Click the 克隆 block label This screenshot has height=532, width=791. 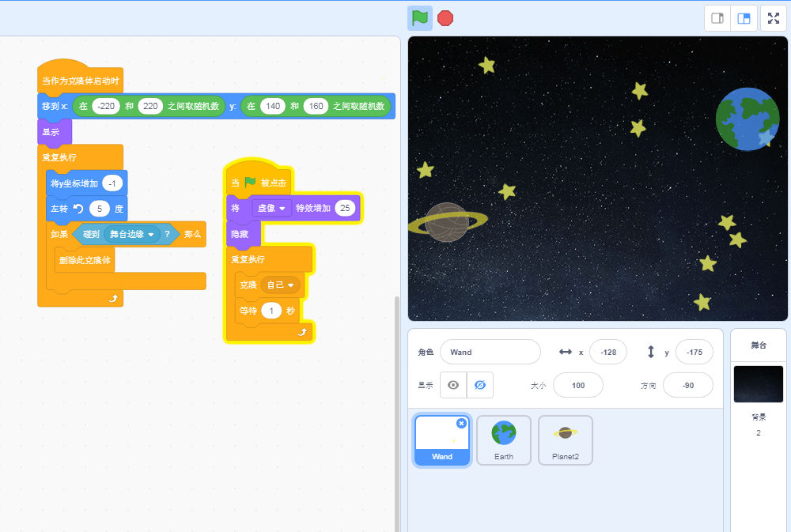(x=248, y=285)
